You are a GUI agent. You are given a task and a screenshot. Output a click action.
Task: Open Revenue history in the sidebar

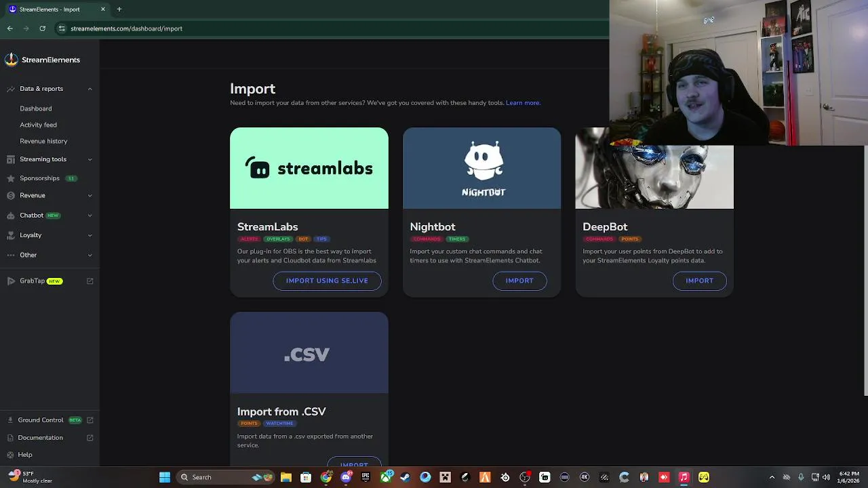click(43, 141)
